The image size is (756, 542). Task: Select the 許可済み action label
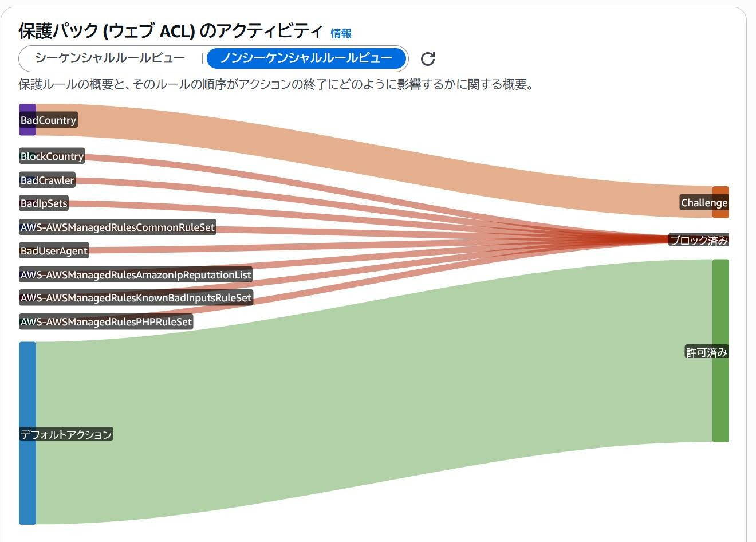click(706, 352)
